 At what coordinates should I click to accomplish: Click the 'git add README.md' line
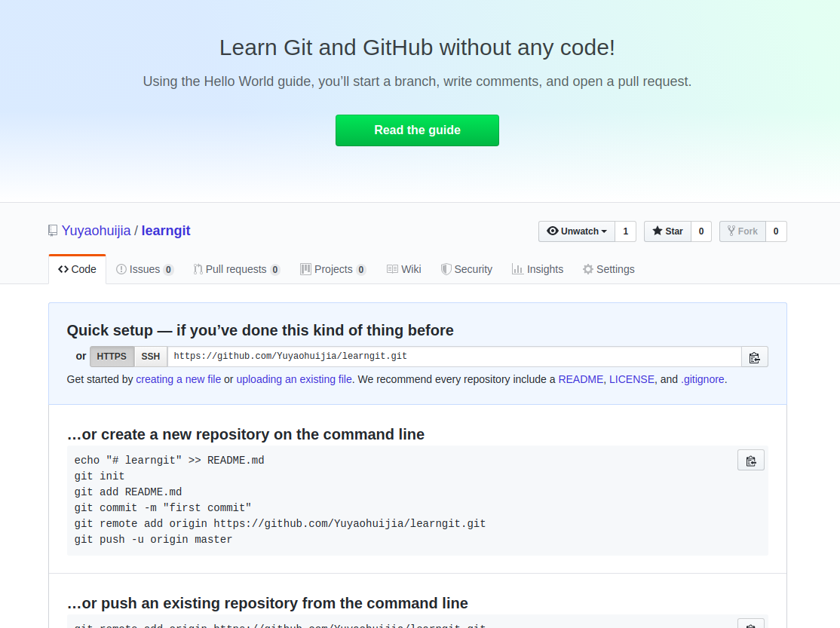pos(128,492)
